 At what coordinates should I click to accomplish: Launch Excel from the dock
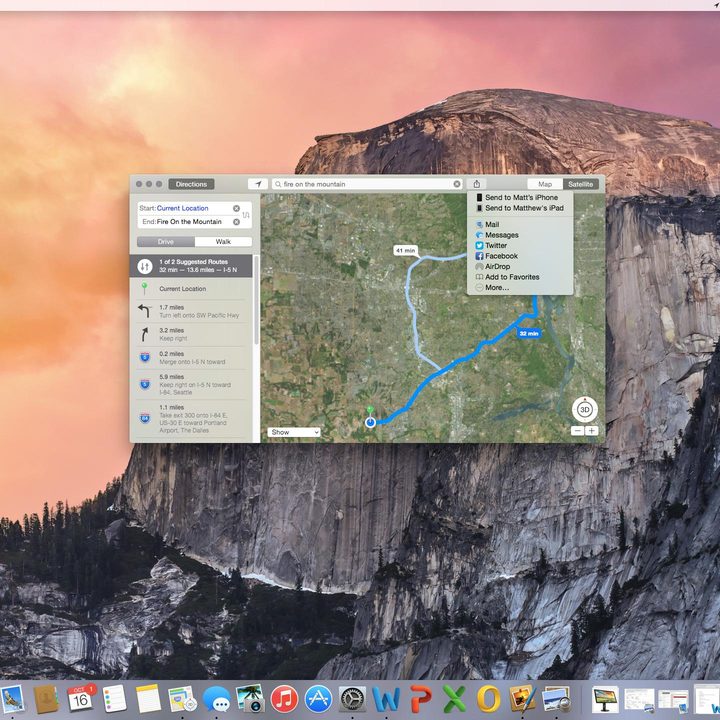tap(454, 699)
